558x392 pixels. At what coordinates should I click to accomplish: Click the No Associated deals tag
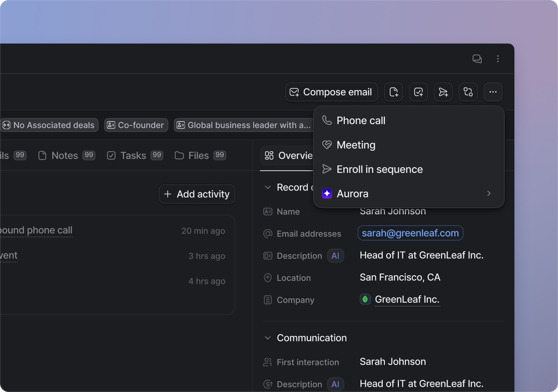[49, 125]
